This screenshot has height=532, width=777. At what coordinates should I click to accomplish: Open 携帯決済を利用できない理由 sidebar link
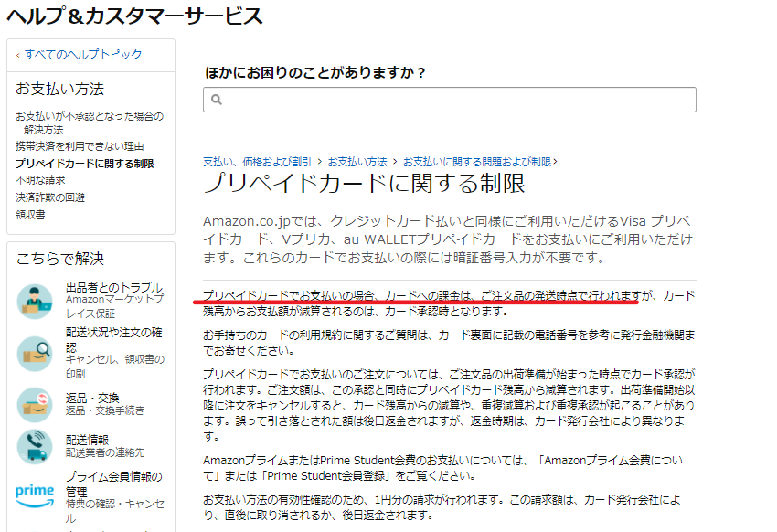pyautogui.click(x=80, y=146)
